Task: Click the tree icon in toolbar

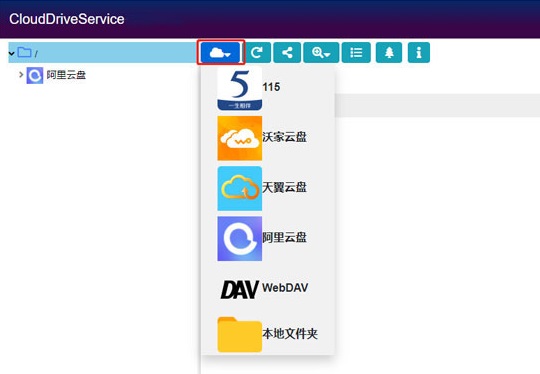Action: (x=389, y=52)
